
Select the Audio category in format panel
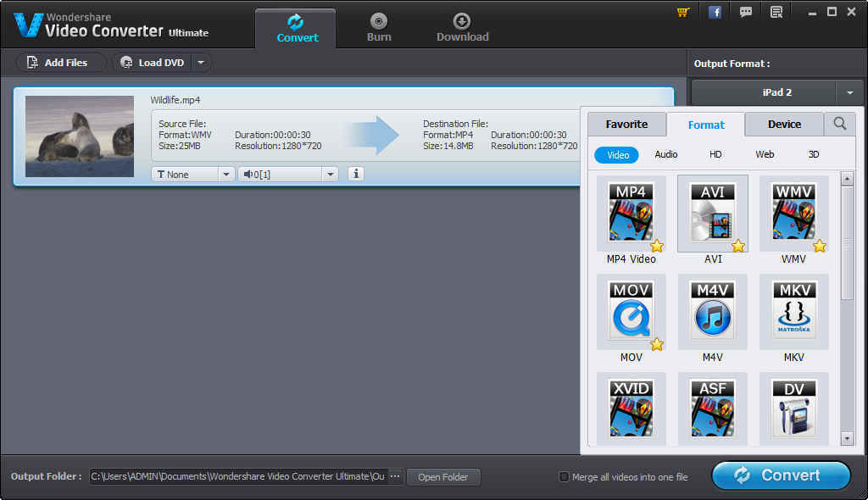(x=665, y=154)
